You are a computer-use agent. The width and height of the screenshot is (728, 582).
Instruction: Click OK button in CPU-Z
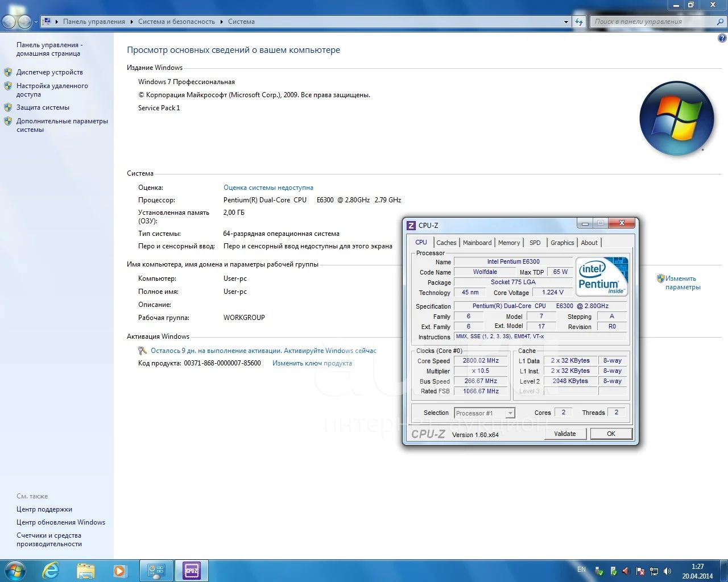point(611,434)
